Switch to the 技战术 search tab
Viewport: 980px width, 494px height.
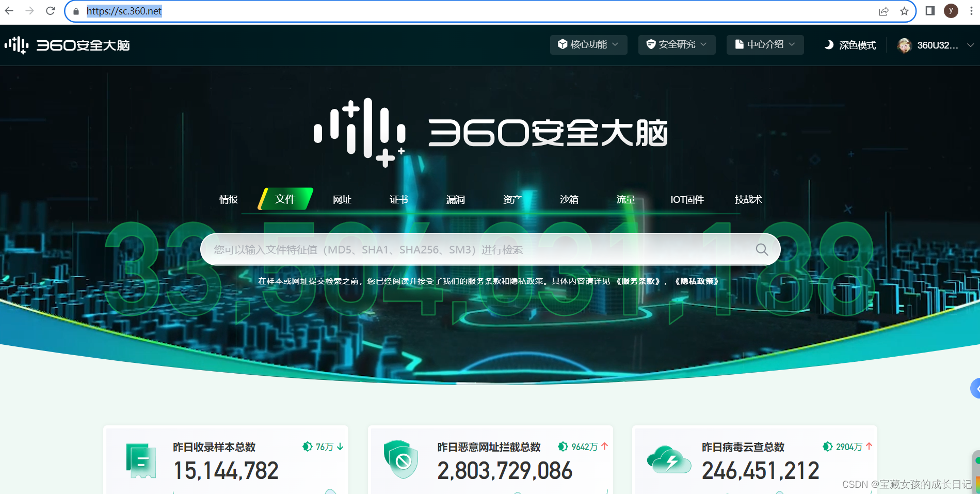click(748, 199)
